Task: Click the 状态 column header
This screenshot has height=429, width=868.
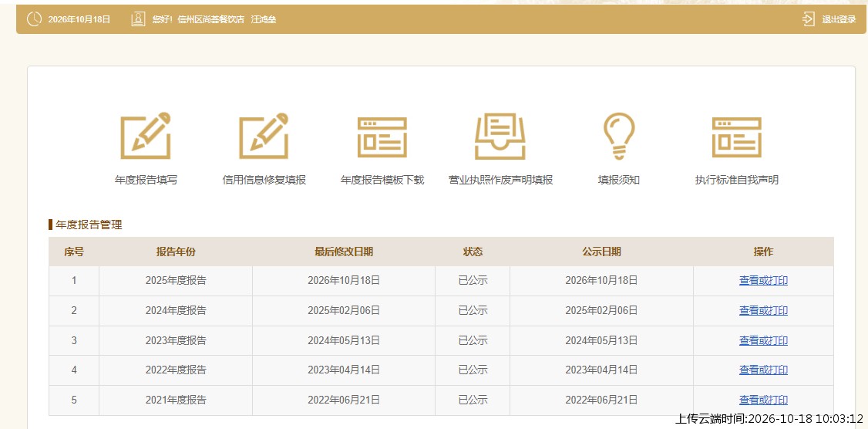Action: 473,252
